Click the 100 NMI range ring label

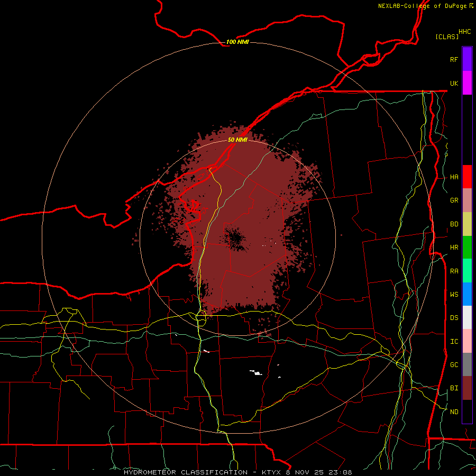click(x=237, y=42)
